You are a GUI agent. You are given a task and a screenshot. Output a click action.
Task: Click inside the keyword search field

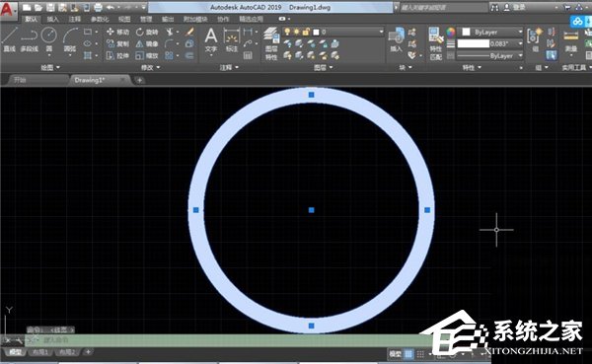pyautogui.click(x=444, y=7)
